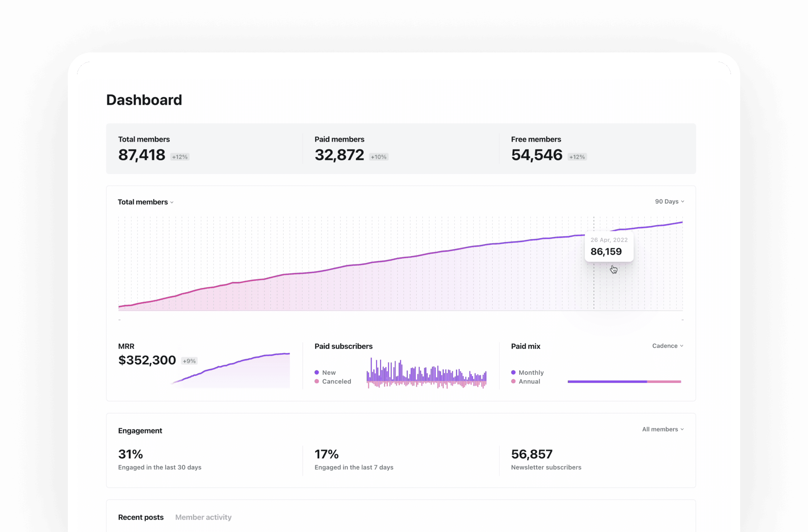Click the +10% badge beside paid members
The image size is (808, 532).
coord(379,157)
